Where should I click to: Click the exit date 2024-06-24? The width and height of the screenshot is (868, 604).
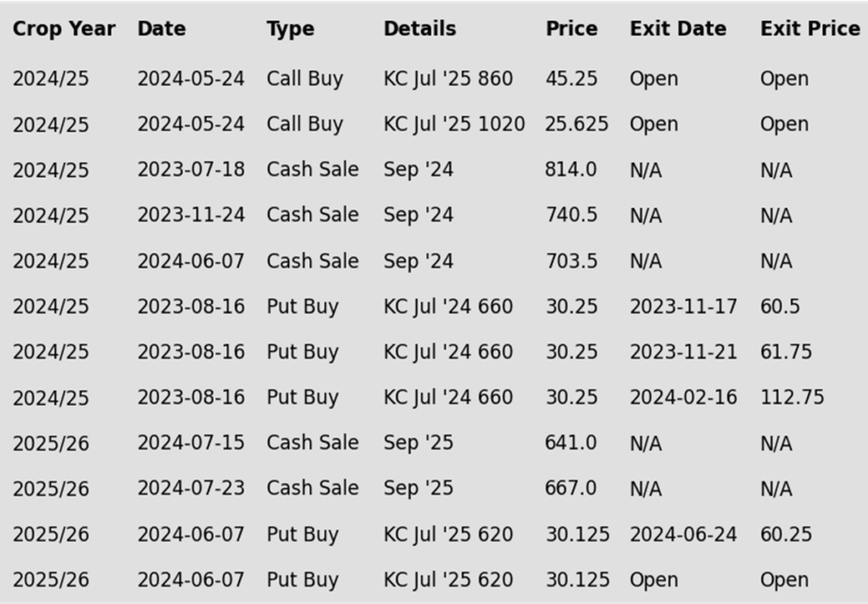point(683,535)
